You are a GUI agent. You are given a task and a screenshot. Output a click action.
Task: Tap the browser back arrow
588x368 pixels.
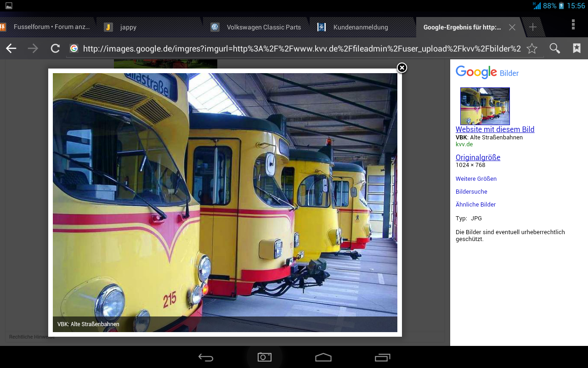tap(11, 48)
